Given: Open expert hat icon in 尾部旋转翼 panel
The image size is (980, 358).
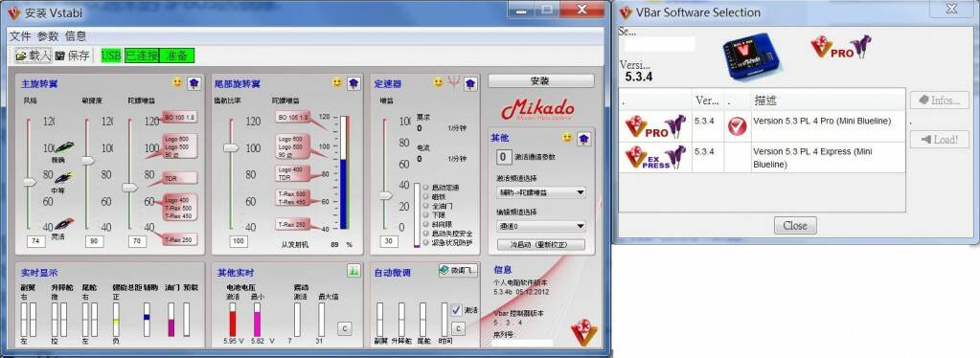Looking at the screenshot, I should [x=354, y=83].
